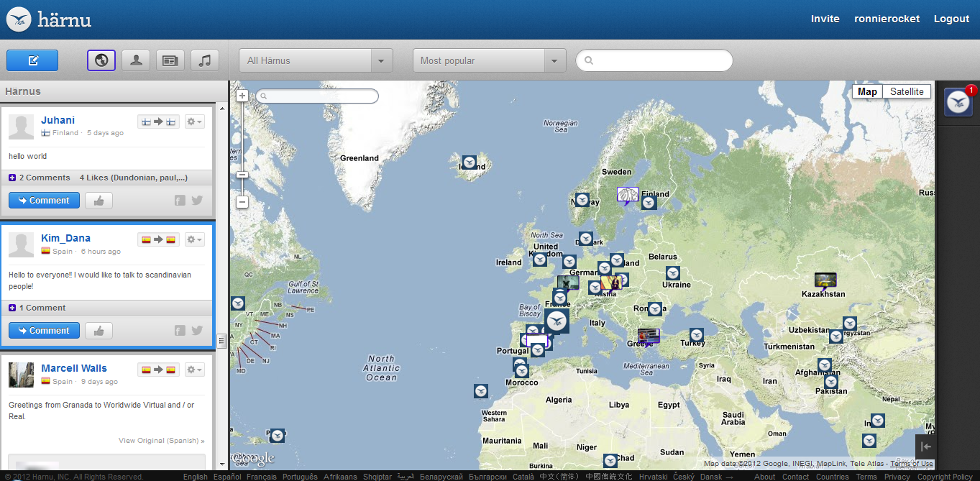Viewport: 980px width, 481px height.
Task: Click Invite in the top navigation
Action: (825, 19)
